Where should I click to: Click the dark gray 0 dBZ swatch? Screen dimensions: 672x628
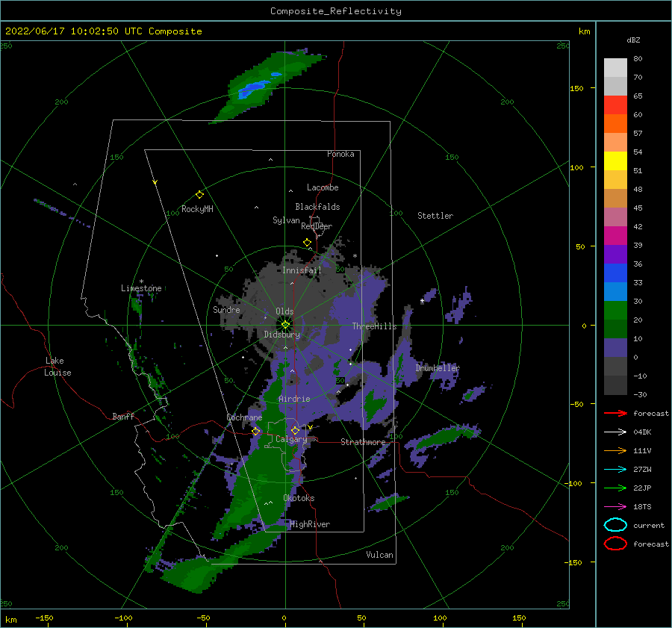click(x=615, y=366)
